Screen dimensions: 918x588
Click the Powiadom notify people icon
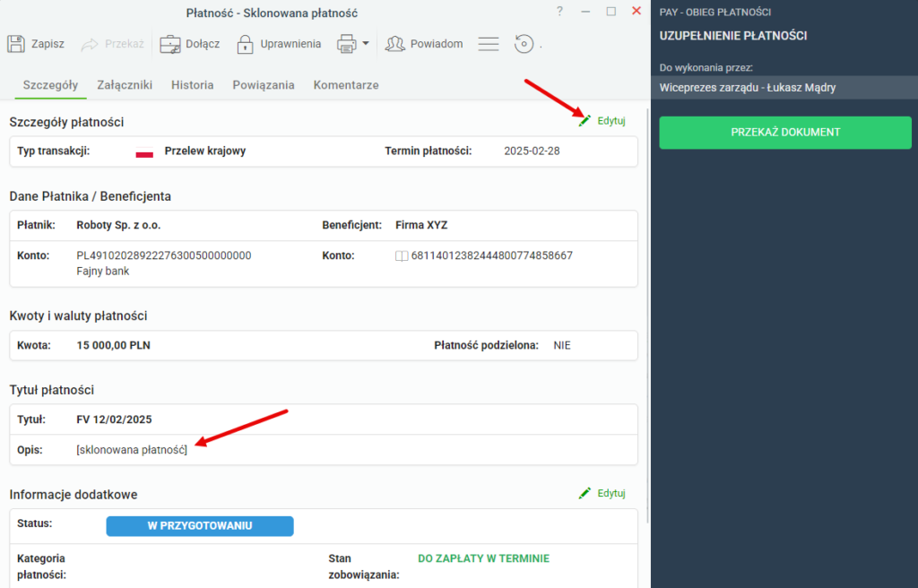(395, 44)
